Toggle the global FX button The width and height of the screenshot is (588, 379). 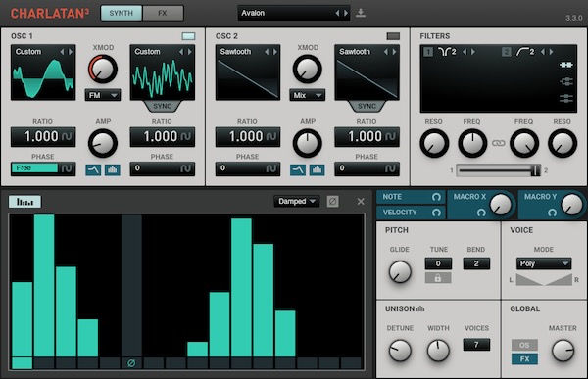coord(524,359)
